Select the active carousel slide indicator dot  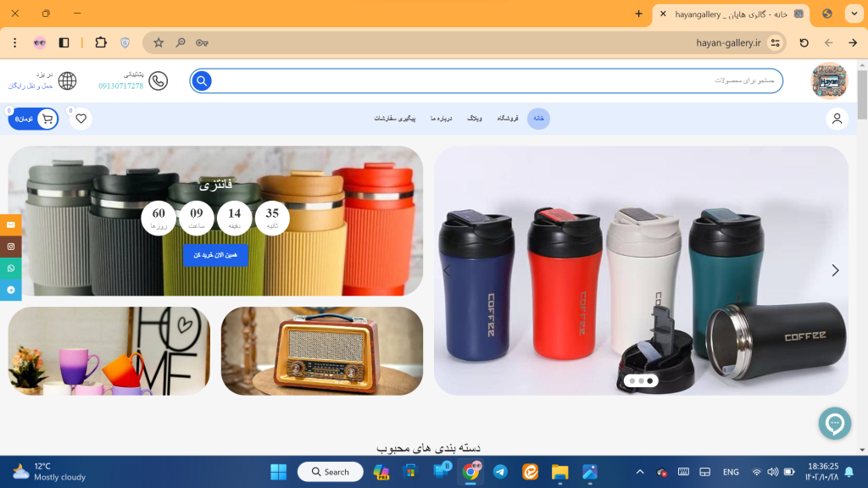(x=650, y=381)
